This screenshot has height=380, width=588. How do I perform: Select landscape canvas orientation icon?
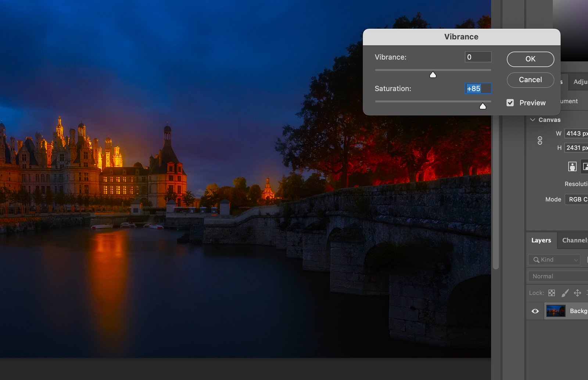[585, 166]
